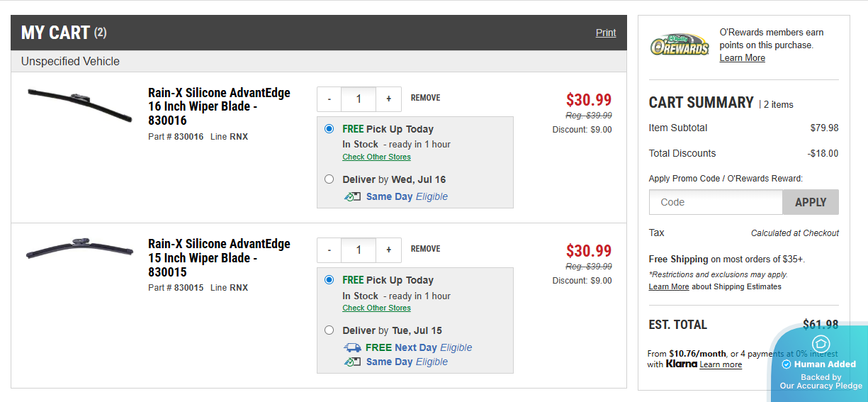868x402 pixels.
Task: Click the Human Added badge home icon
Action: pos(821,344)
